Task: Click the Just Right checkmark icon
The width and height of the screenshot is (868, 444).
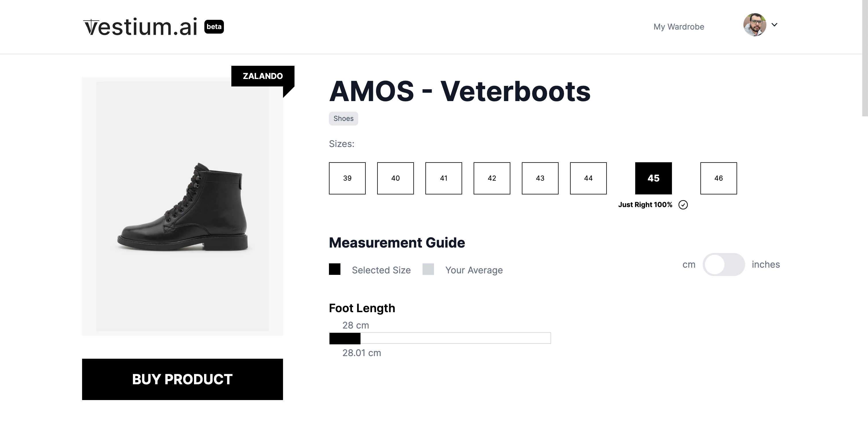Action: click(683, 205)
